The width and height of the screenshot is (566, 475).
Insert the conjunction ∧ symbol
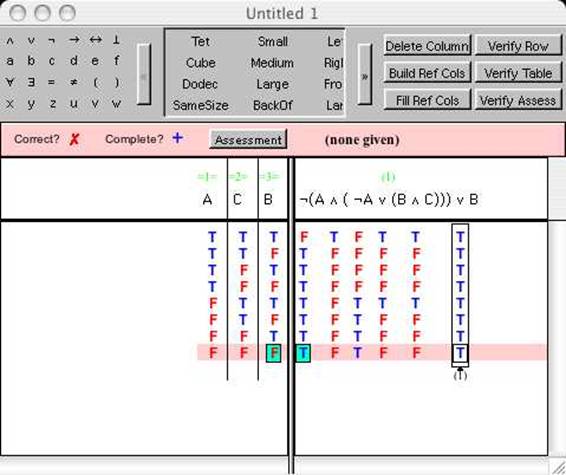click(x=10, y=40)
